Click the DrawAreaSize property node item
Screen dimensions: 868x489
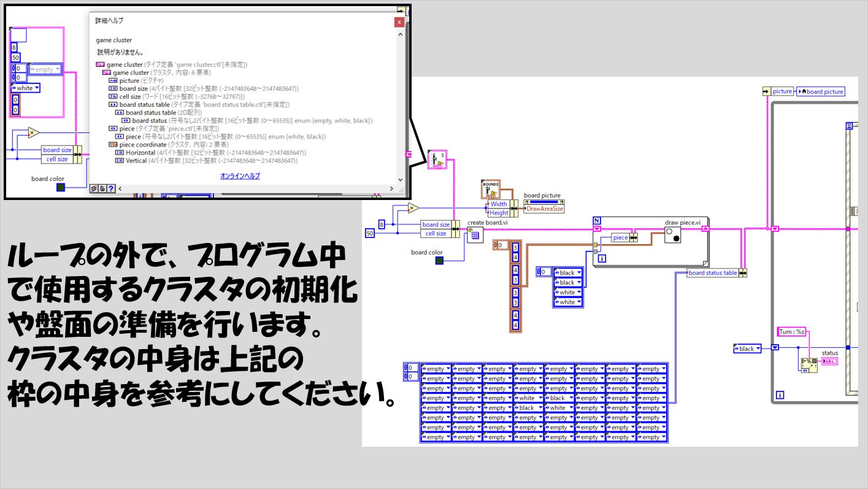point(544,209)
